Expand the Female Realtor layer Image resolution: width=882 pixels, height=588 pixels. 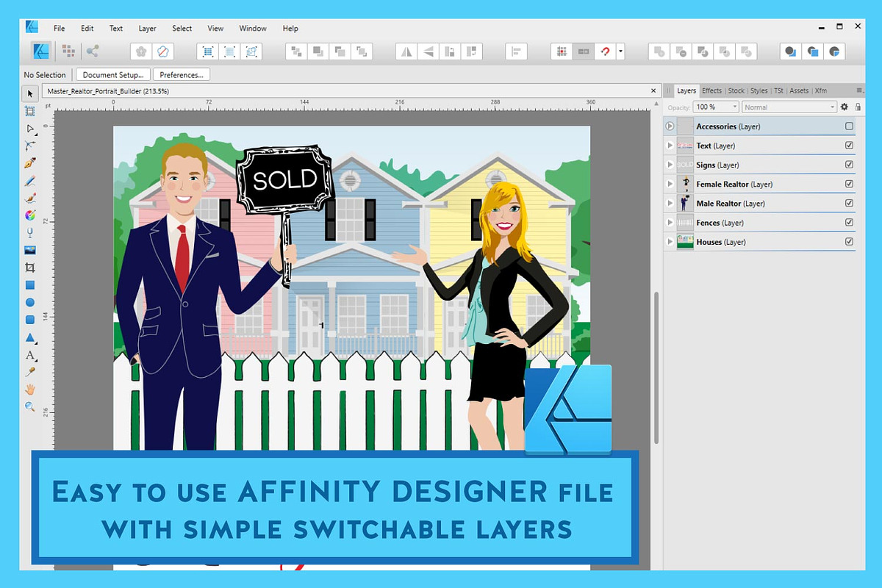point(670,184)
